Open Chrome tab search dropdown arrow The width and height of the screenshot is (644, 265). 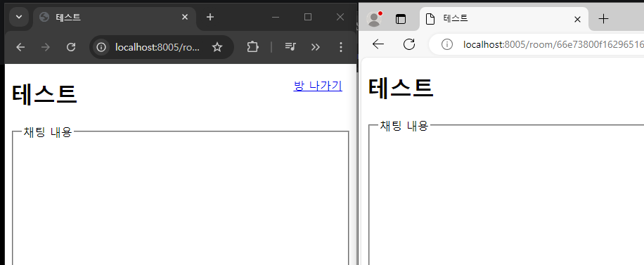(18, 18)
